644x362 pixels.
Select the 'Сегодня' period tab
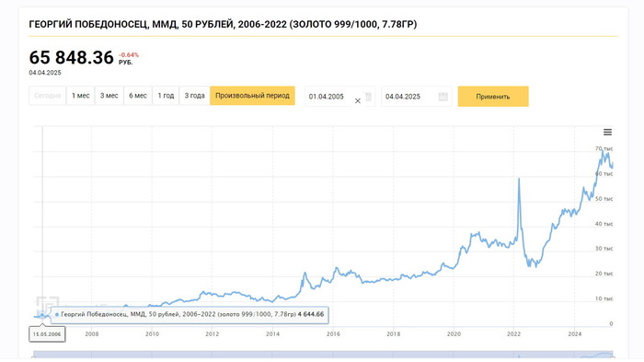pos(47,96)
